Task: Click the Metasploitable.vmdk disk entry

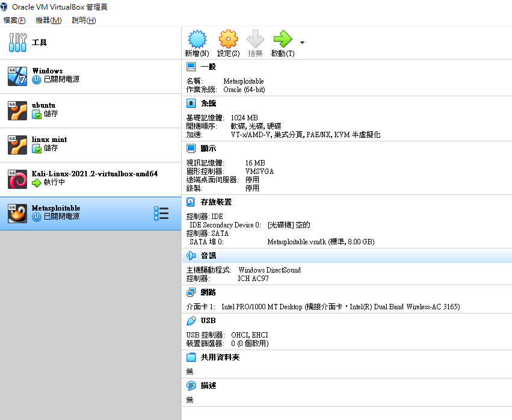Action: pyautogui.click(x=321, y=242)
